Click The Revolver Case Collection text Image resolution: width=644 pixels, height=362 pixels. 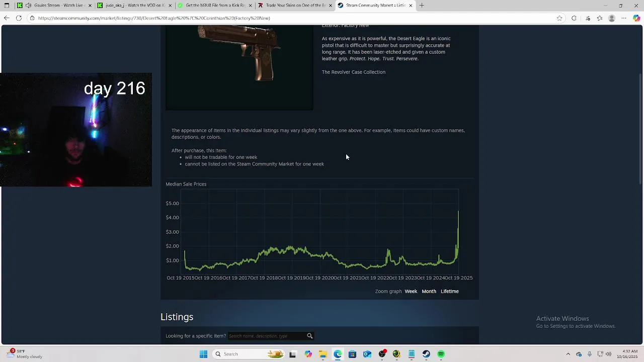click(354, 72)
